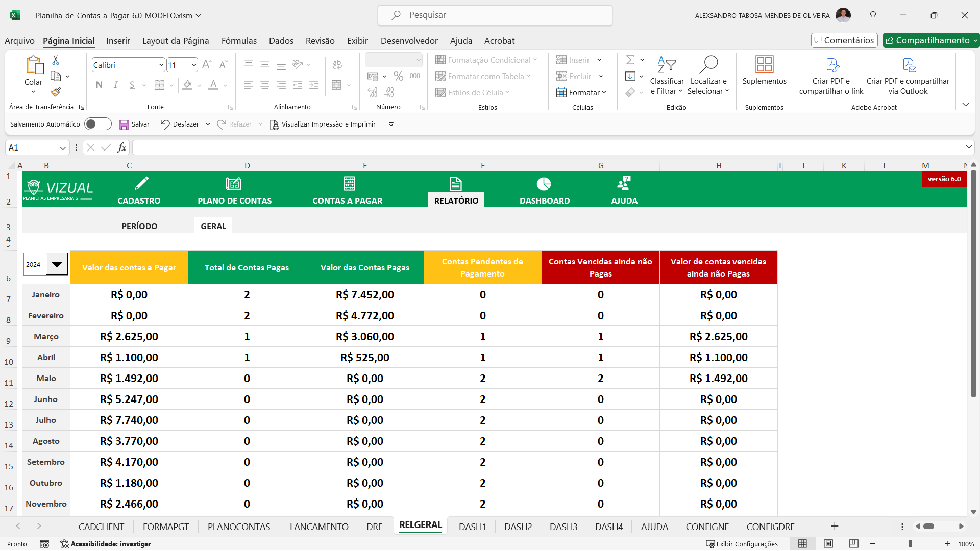The image size is (980, 551).
Task: Toggle italic formatting with I button
Action: coord(115,85)
